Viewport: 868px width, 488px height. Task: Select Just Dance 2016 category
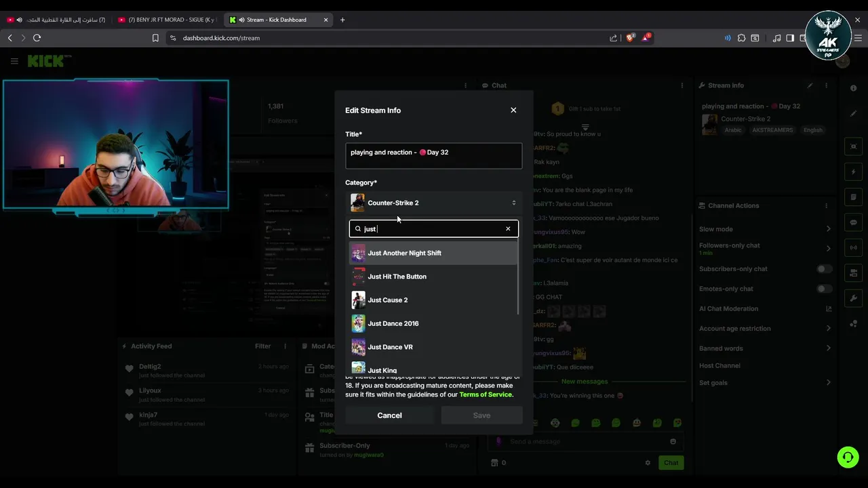[x=433, y=323]
